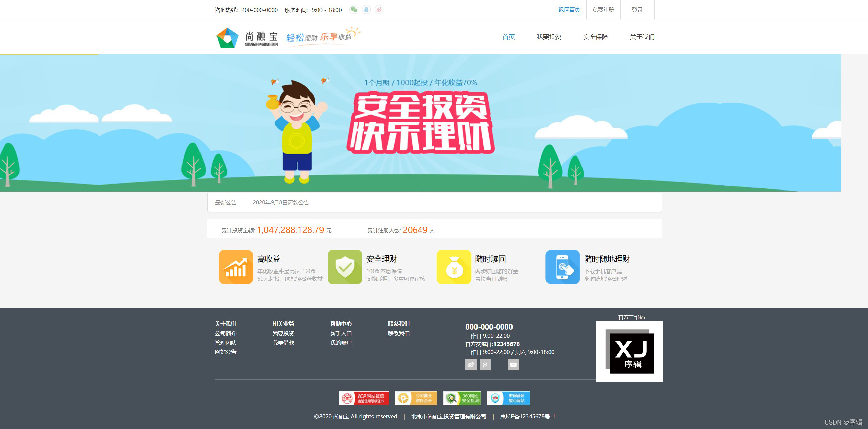This screenshot has height=429, width=868.
Task: Click 公司简介 in the footer
Action: [225, 334]
